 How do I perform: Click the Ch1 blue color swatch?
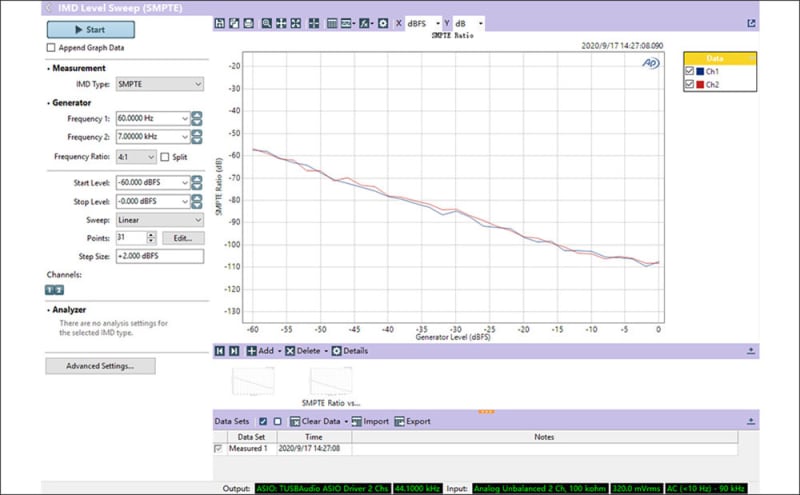click(700, 71)
